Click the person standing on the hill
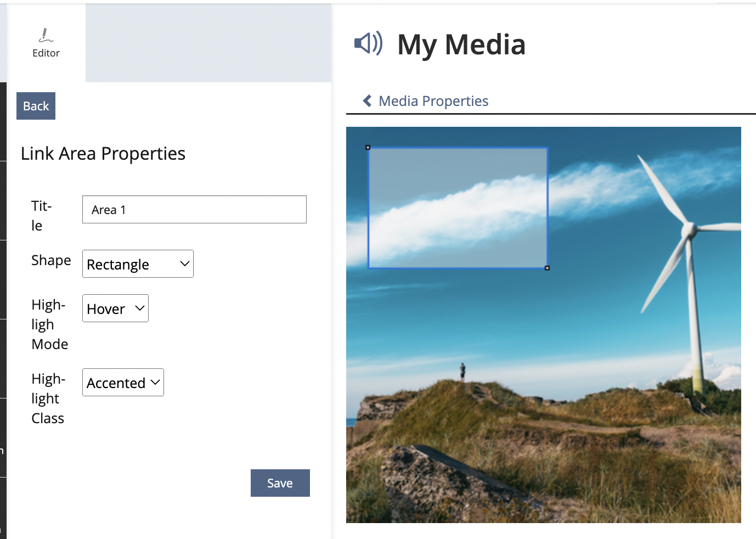 462,371
